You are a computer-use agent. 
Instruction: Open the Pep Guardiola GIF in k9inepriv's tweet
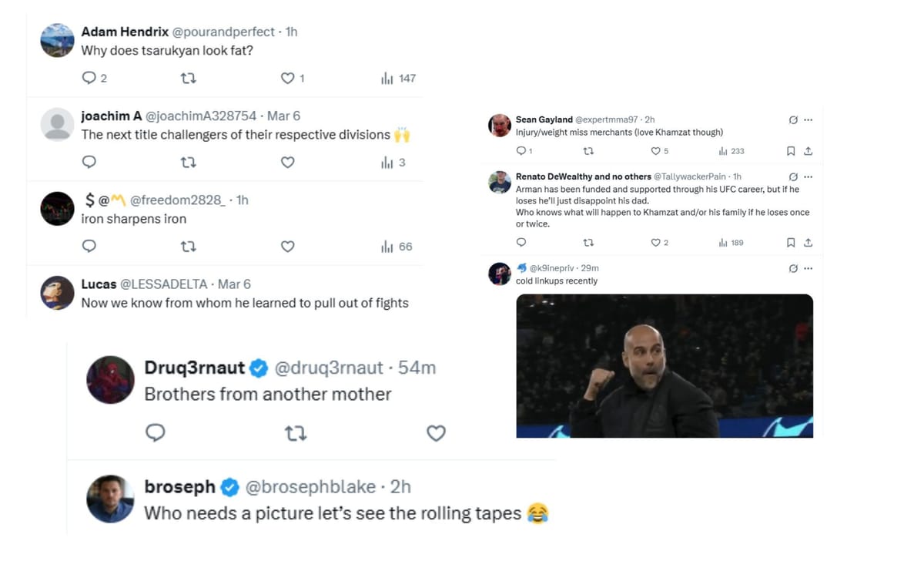664,366
